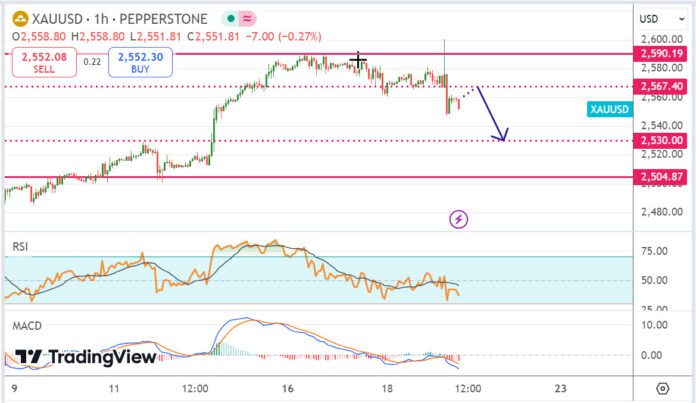Image resolution: width=696 pixels, height=403 pixels.
Task: Click the XAUUSD gold symbol icon
Action: pos(19,18)
